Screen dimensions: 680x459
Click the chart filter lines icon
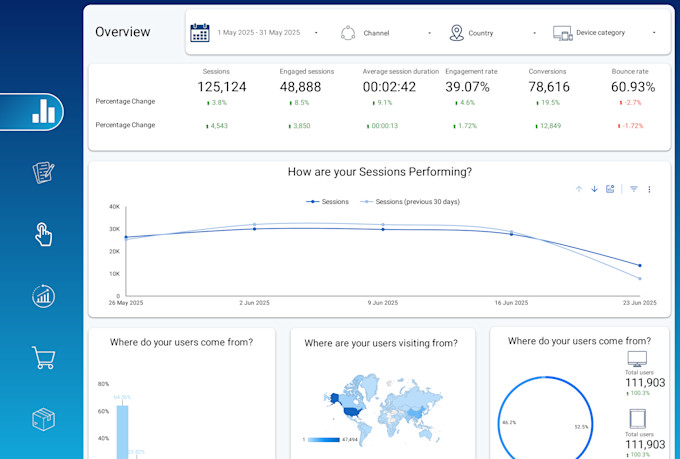coord(634,189)
